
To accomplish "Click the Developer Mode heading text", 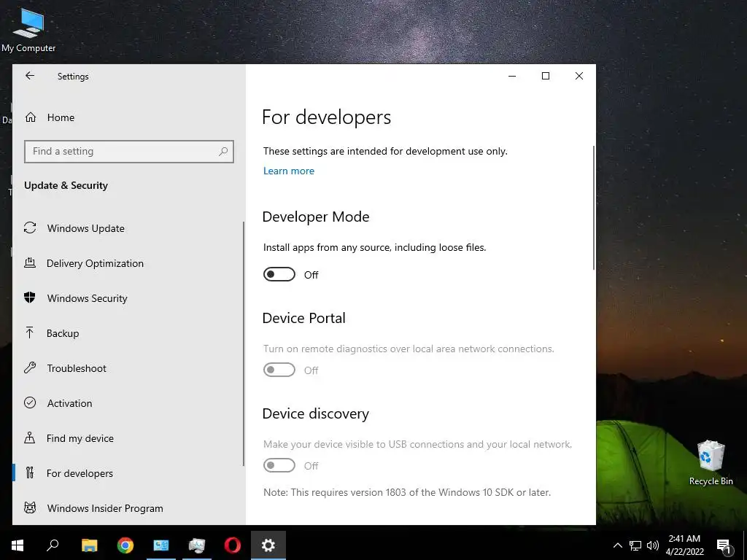I will 316,217.
